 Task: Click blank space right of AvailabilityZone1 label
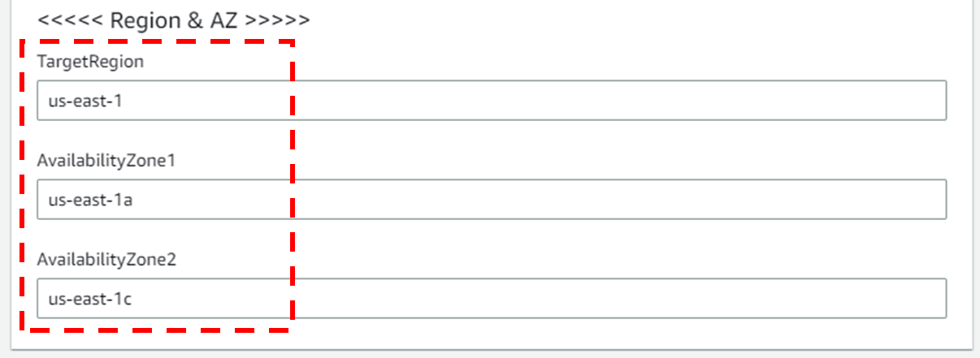(569, 161)
